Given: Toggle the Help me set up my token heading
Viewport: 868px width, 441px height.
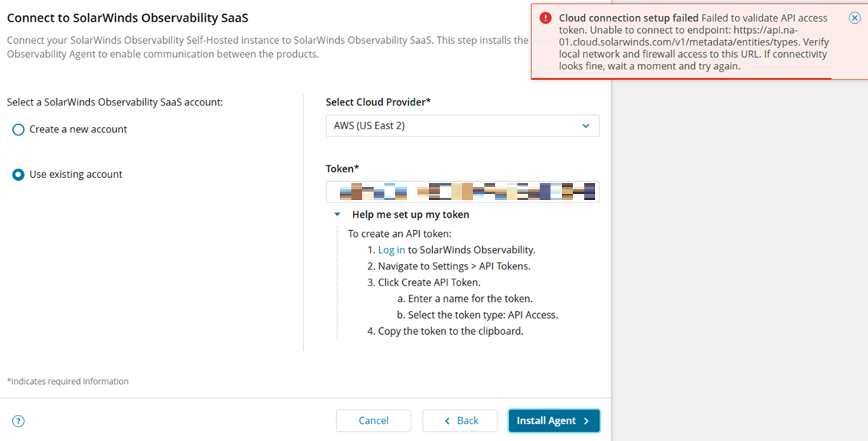Looking at the screenshot, I should [411, 215].
